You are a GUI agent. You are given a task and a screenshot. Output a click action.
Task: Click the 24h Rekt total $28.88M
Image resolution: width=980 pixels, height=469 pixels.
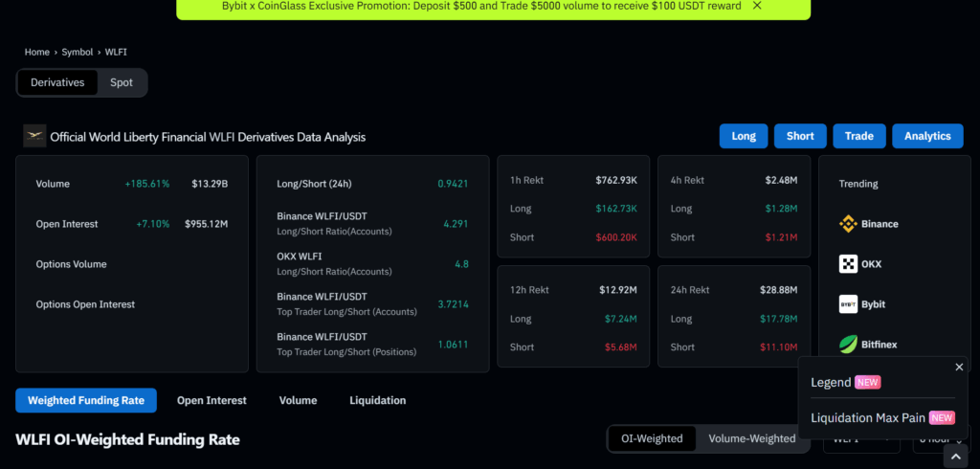point(779,290)
